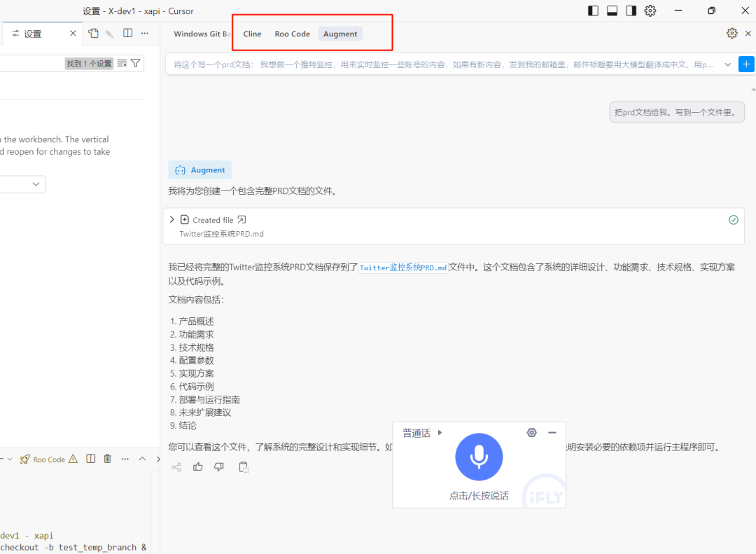
Task: Click the green check status icon
Action: [734, 220]
